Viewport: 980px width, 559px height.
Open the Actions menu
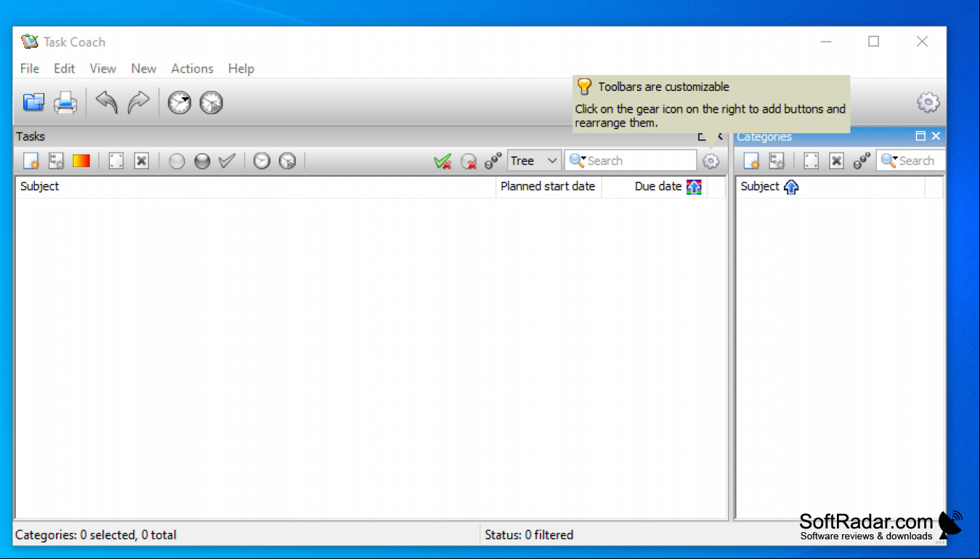tap(193, 68)
